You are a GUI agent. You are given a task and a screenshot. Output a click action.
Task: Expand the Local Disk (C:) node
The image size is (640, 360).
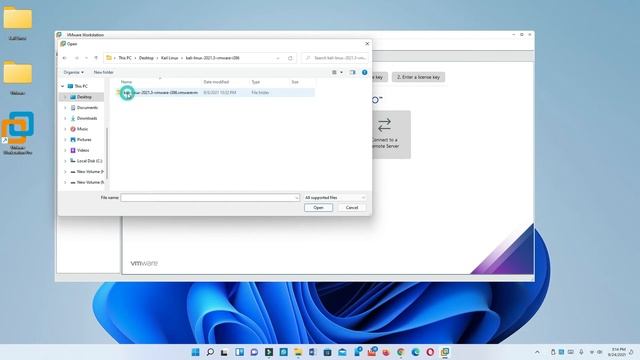point(65,161)
